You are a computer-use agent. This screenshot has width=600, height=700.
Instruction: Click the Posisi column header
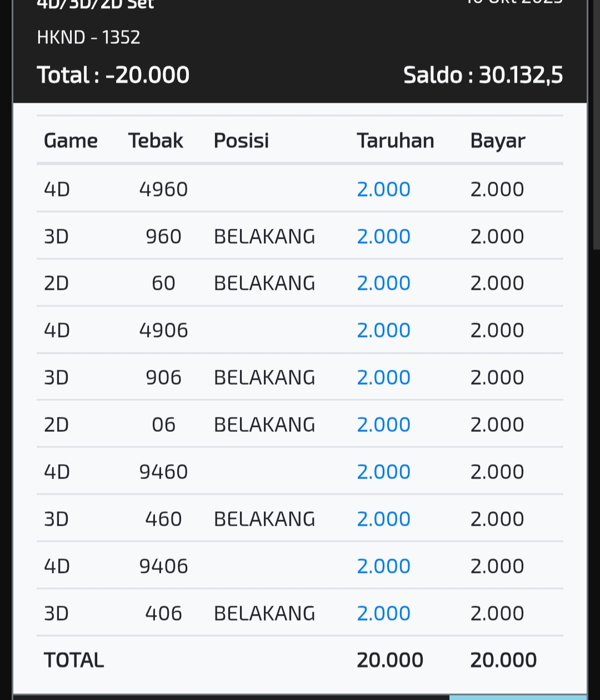tap(241, 141)
